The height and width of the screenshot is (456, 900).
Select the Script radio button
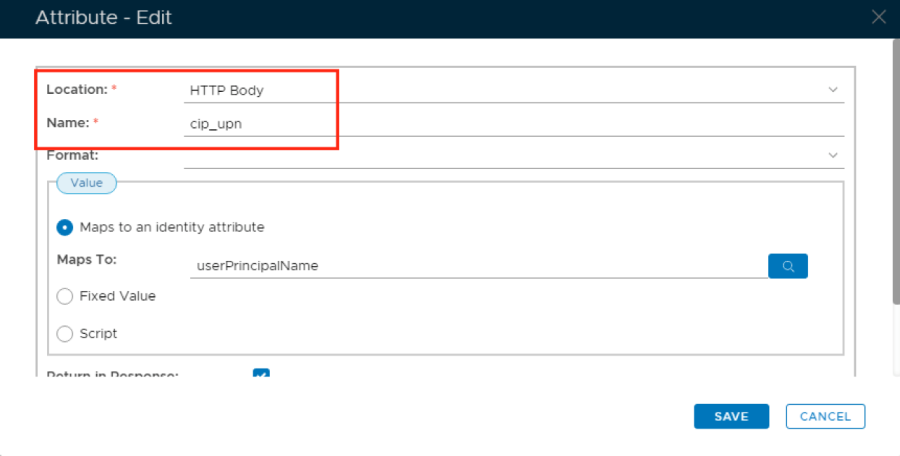click(65, 334)
